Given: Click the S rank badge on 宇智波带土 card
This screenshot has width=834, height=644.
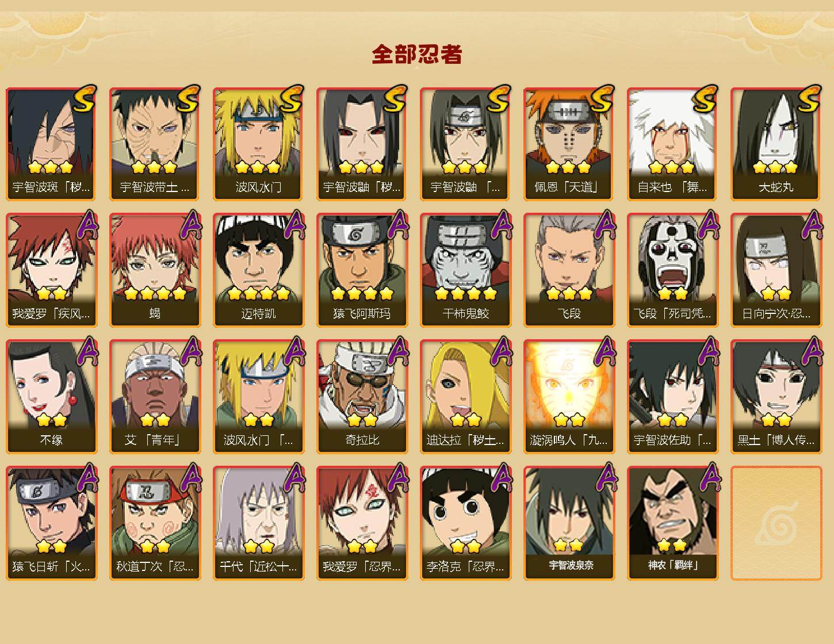Looking at the screenshot, I should (188, 98).
